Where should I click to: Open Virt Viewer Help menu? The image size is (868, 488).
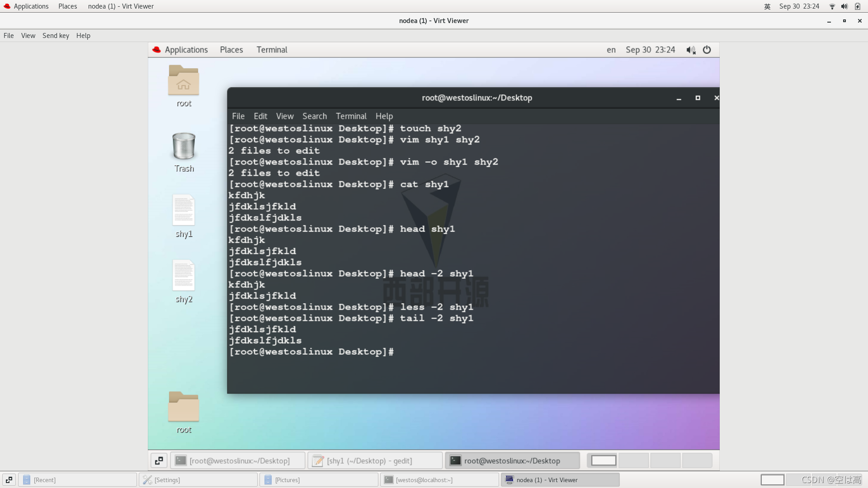(x=83, y=36)
